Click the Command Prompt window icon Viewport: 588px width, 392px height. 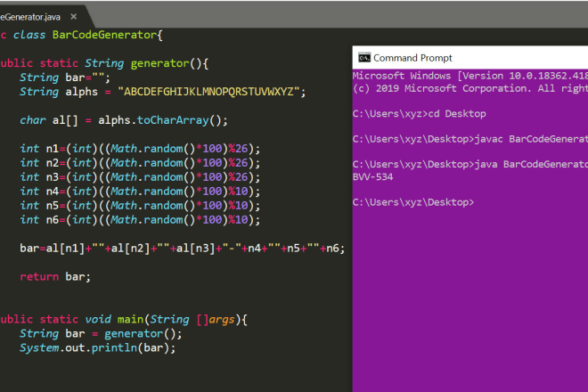coord(364,57)
